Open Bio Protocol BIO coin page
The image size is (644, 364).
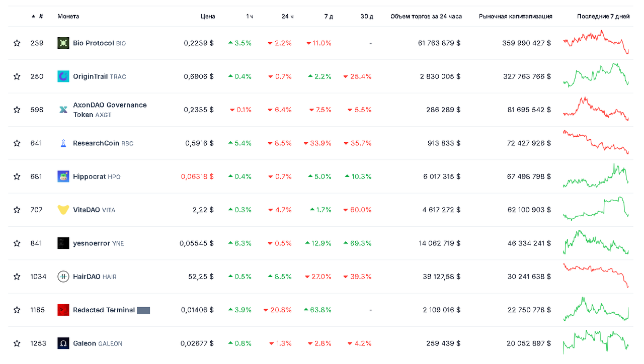click(100, 43)
